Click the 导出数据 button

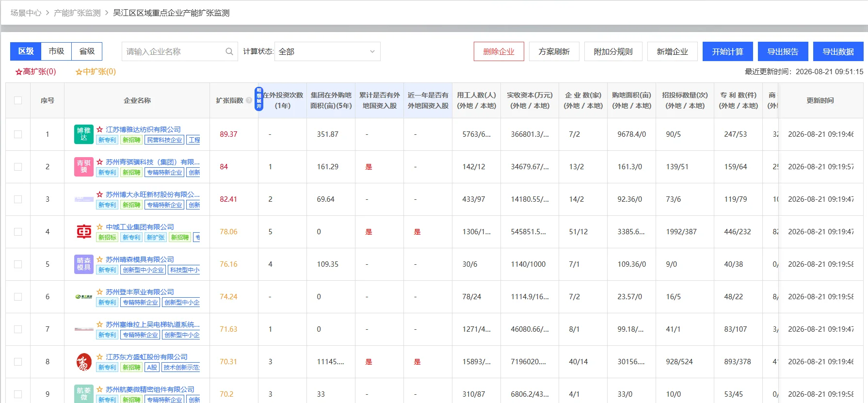838,51
